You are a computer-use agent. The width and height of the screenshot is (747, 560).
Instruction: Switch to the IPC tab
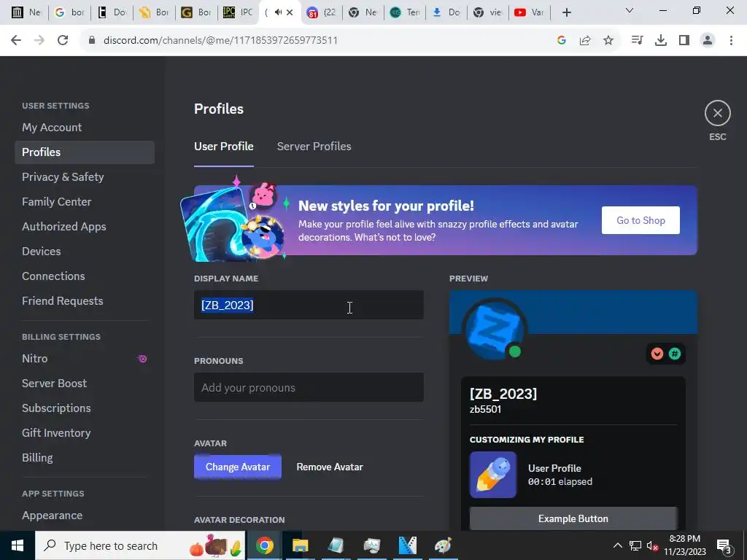(239, 12)
